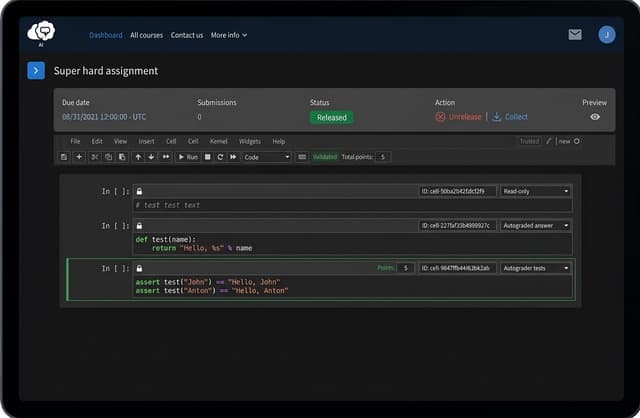Toggle lock icon on first cell
The width and height of the screenshot is (640, 418).
139,191
